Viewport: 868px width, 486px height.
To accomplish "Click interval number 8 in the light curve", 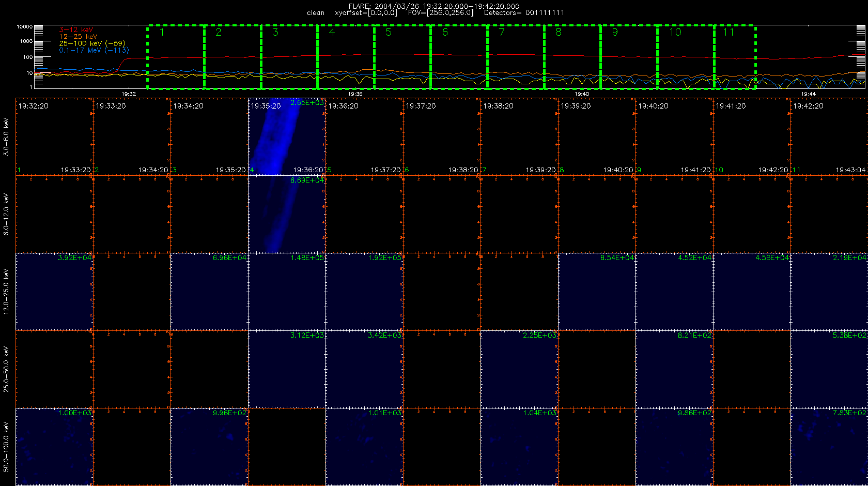I will coord(558,32).
